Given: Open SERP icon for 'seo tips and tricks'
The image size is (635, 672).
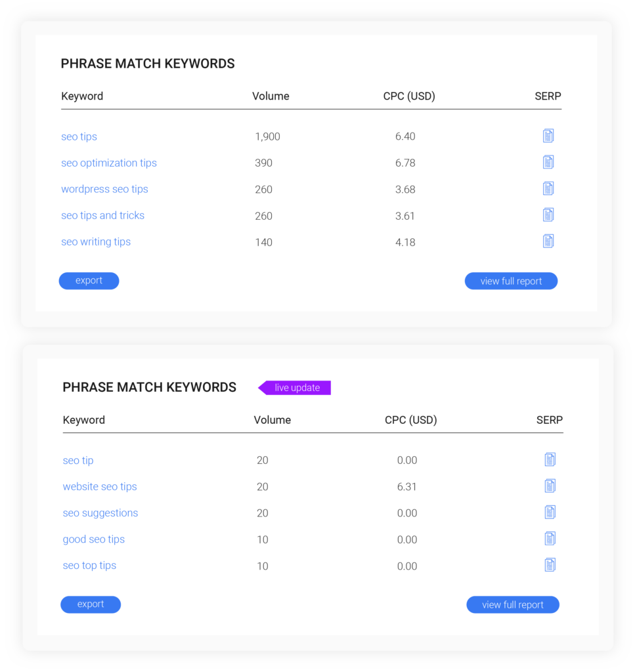Looking at the screenshot, I should [x=548, y=215].
